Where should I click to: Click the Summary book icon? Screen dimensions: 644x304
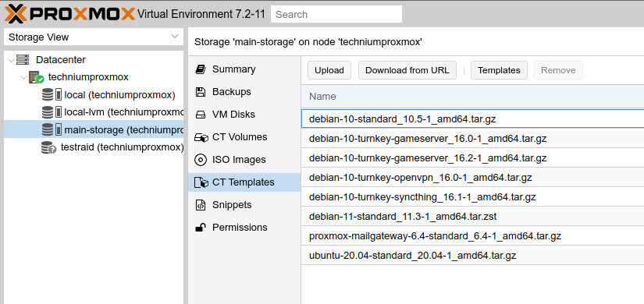click(201, 69)
